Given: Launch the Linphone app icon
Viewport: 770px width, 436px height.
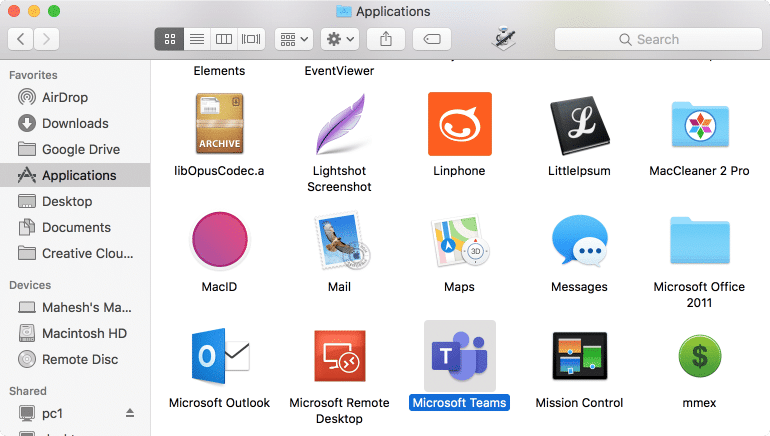Looking at the screenshot, I should pos(460,124).
